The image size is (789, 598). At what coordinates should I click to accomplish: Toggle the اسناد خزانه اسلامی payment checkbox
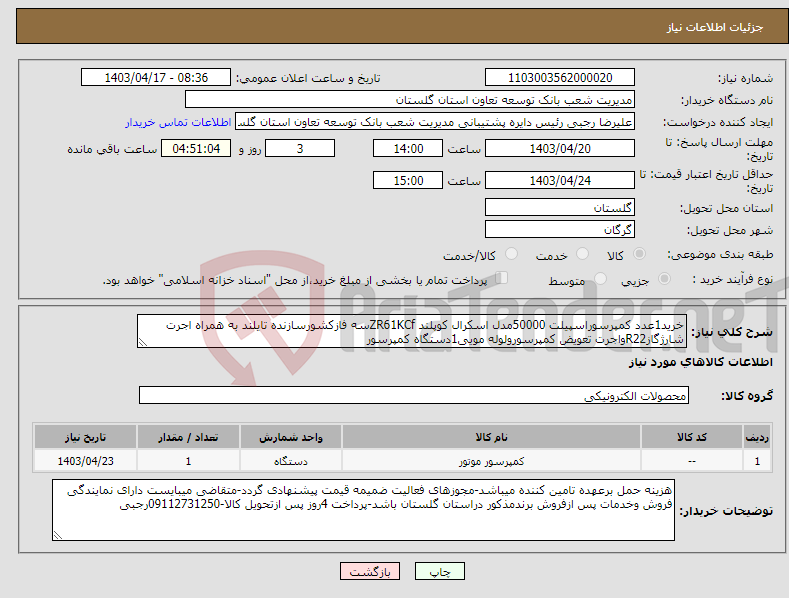[x=501, y=278]
